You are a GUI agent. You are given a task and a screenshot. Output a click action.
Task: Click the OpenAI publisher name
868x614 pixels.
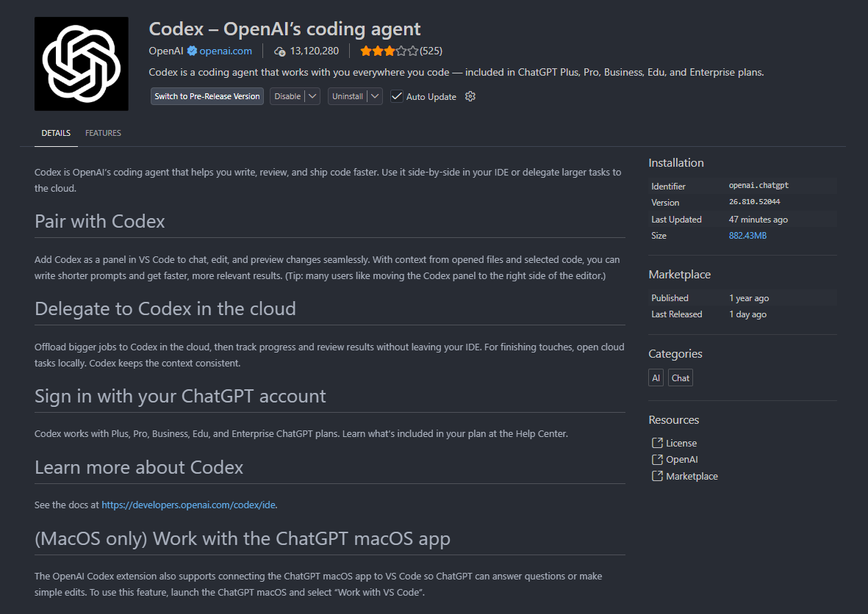pos(165,51)
